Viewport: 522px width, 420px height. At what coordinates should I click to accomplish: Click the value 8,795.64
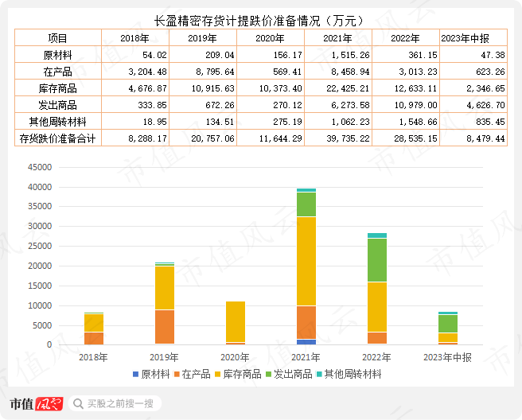click(215, 72)
